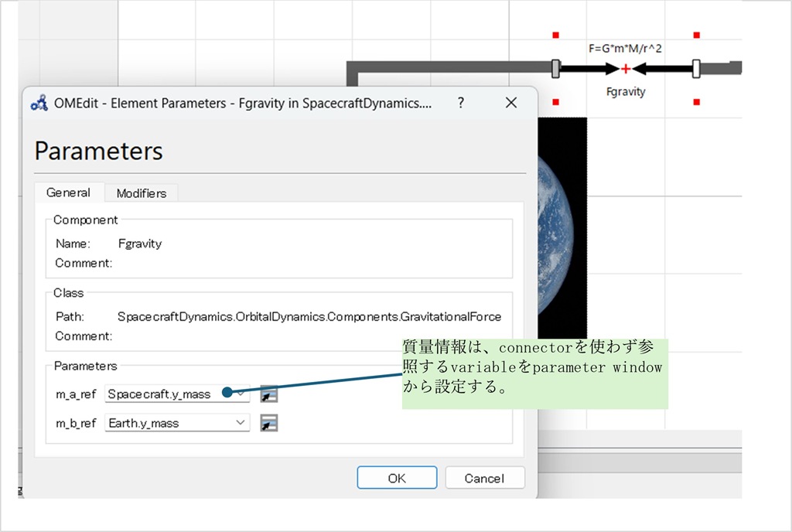Open the help question mark button

(461, 103)
